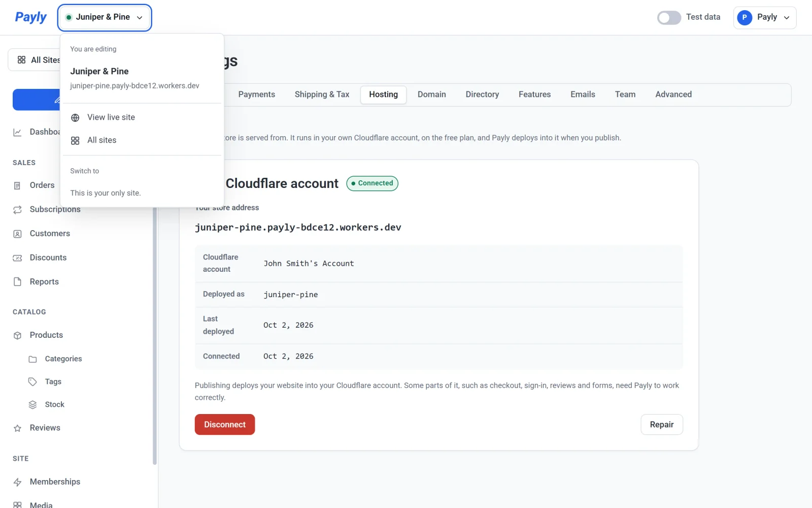Viewport: 812px width, 508px height.
Task: Click the Repair button
Action: [x=662, y=425]
